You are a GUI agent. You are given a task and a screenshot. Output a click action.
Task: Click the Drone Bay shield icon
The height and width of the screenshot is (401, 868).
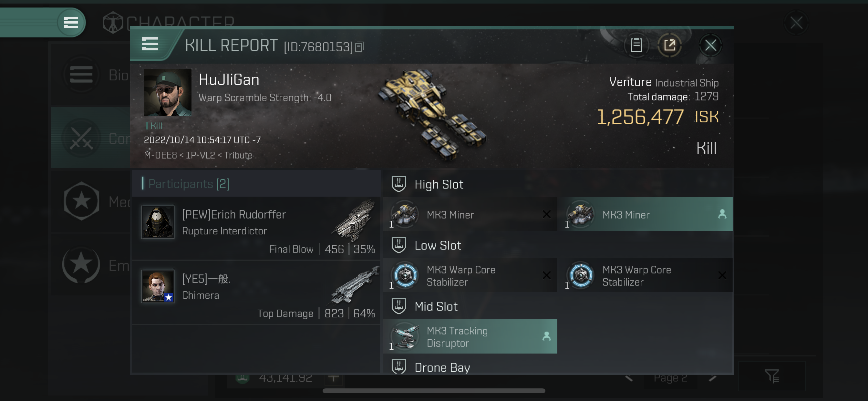[x=398, y=367]
